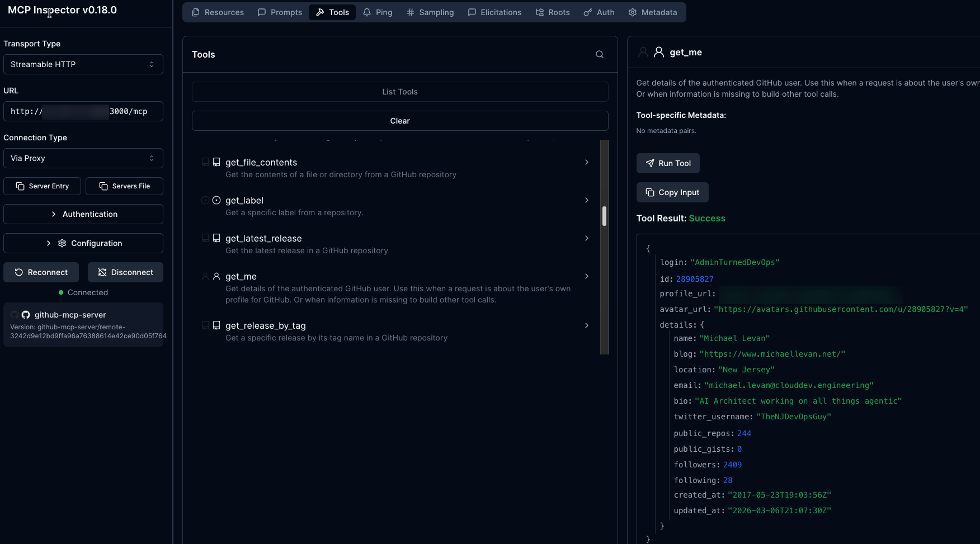Screen dimensions: 980x544
Task: Click the URL input field
Action: coord(83,111)
